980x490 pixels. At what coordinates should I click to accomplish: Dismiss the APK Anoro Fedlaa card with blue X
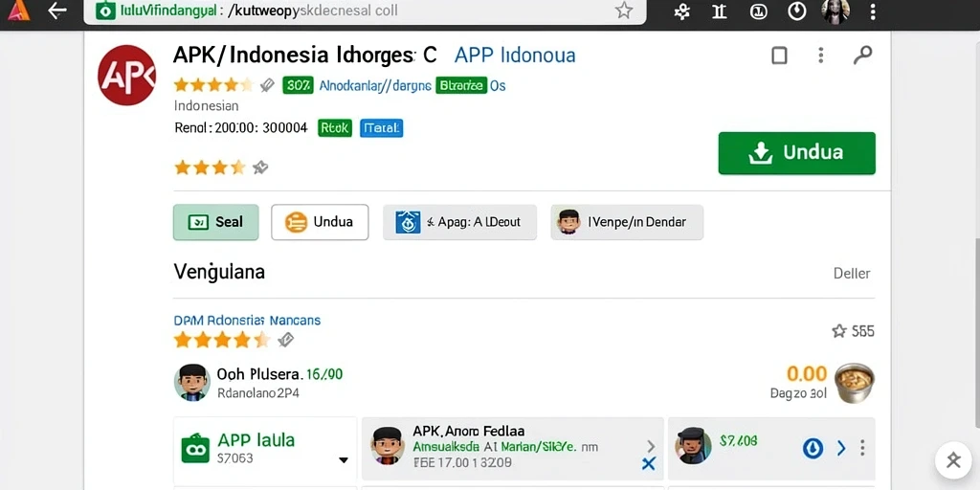[649, 464]
